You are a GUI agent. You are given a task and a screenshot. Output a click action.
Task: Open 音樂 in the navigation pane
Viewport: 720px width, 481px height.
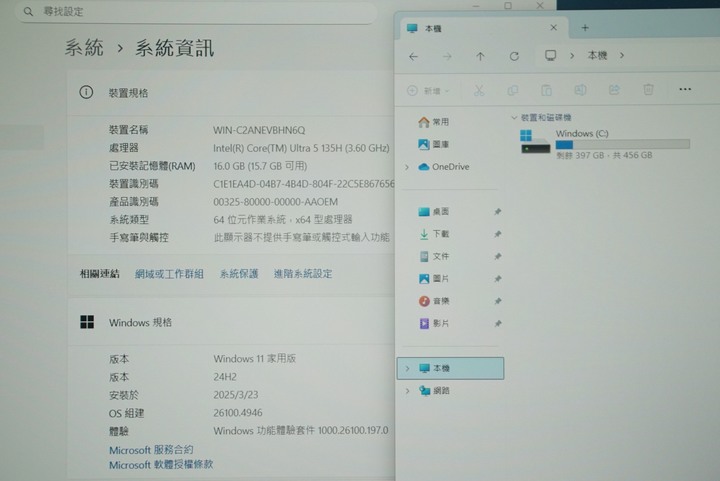(x=434, y=301)
